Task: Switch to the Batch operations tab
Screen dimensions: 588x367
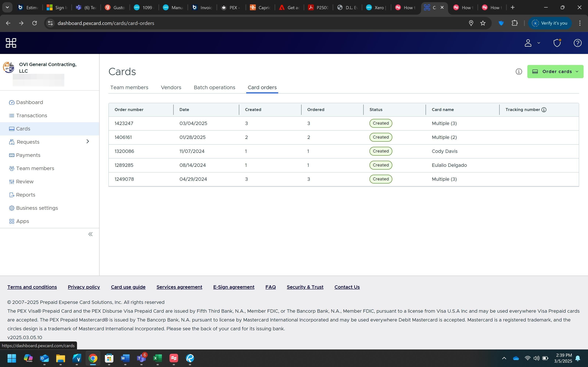Action: point(214,88)
